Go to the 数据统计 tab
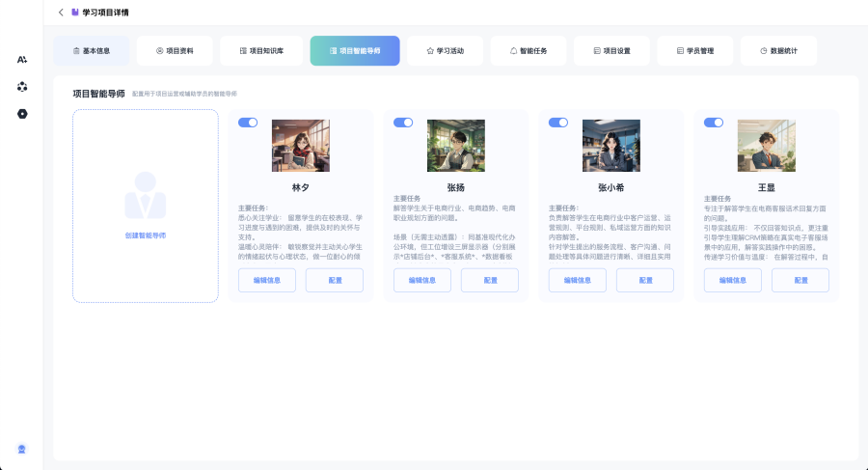The width and height of the screenshot is (868, 470). tap(777, 50)
